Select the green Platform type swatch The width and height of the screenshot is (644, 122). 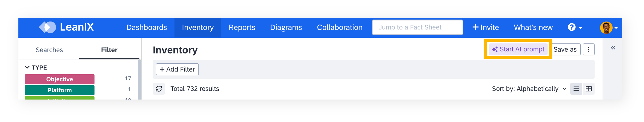click(59, 90)
